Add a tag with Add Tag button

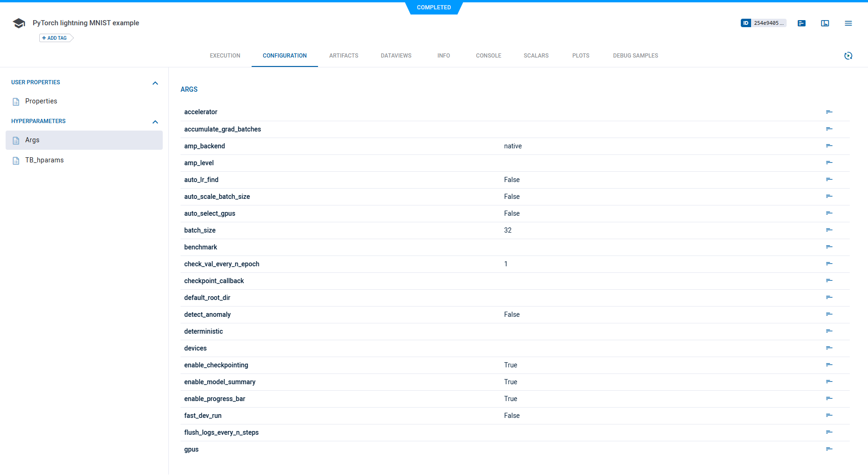pos(55,38)
